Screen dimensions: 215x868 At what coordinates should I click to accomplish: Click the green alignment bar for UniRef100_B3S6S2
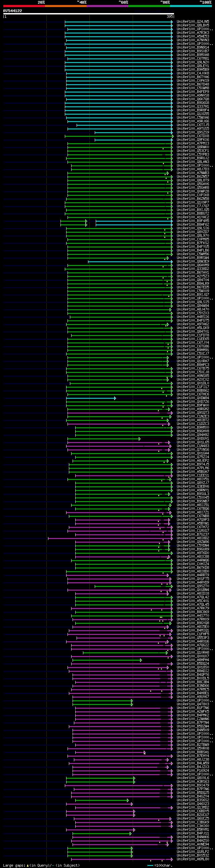102,800
